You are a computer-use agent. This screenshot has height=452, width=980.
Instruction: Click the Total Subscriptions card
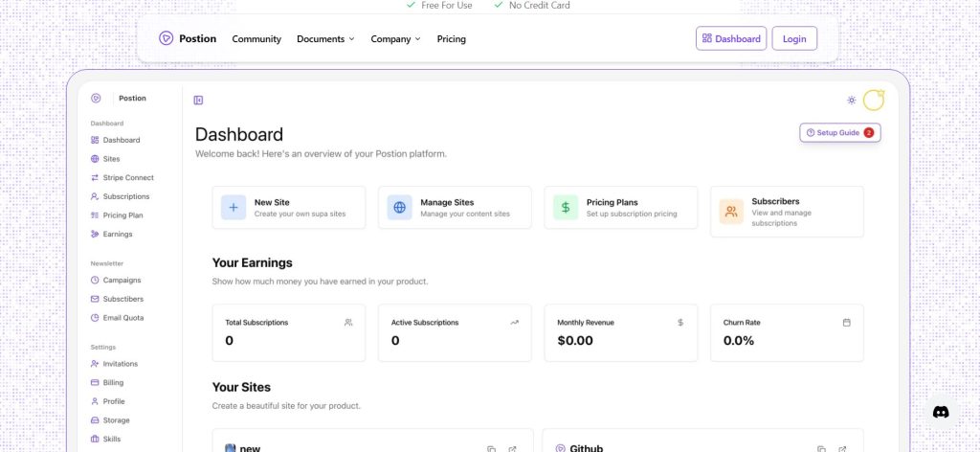coord(289,332)
